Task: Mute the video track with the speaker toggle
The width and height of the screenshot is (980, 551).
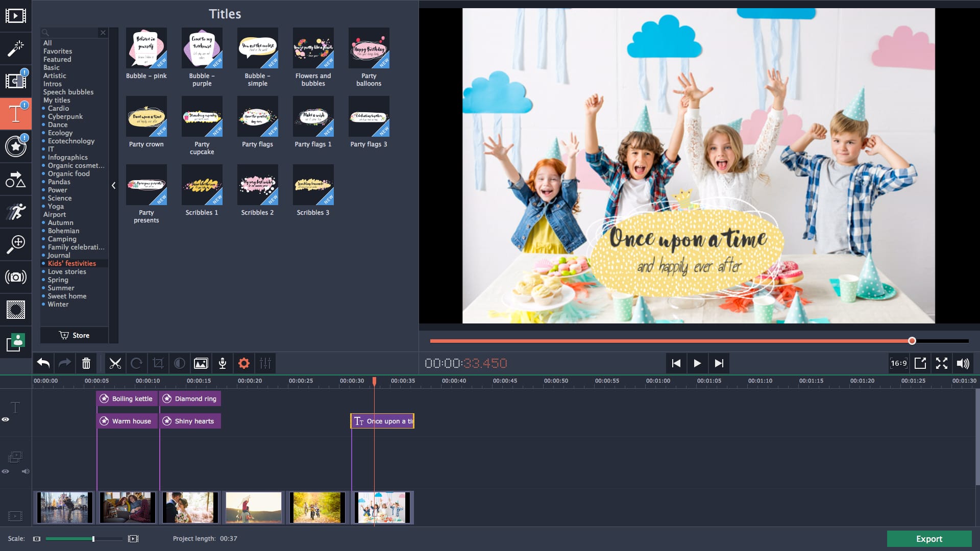Action: click(x=25, y=471)
